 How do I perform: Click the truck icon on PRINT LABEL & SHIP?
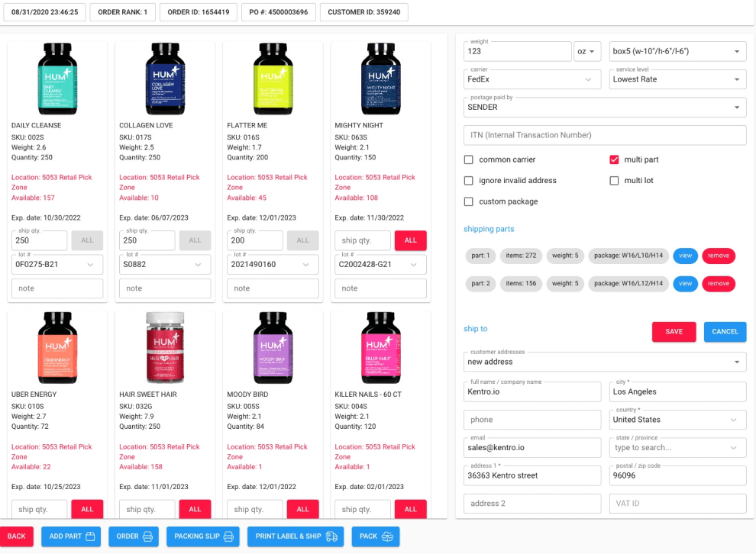331,536
